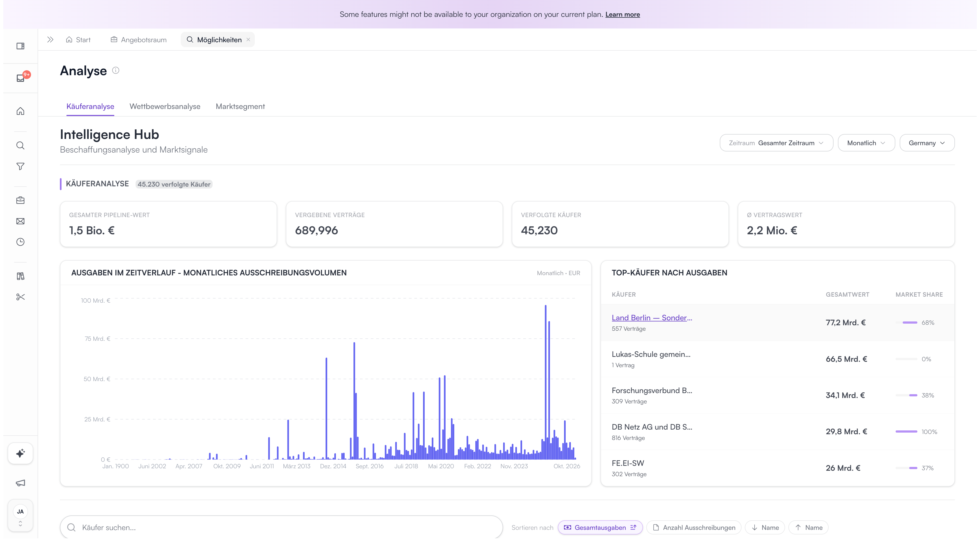Click the Learn more link
The width and height of the screenshot is (980, 547).
tap(622, 14)
